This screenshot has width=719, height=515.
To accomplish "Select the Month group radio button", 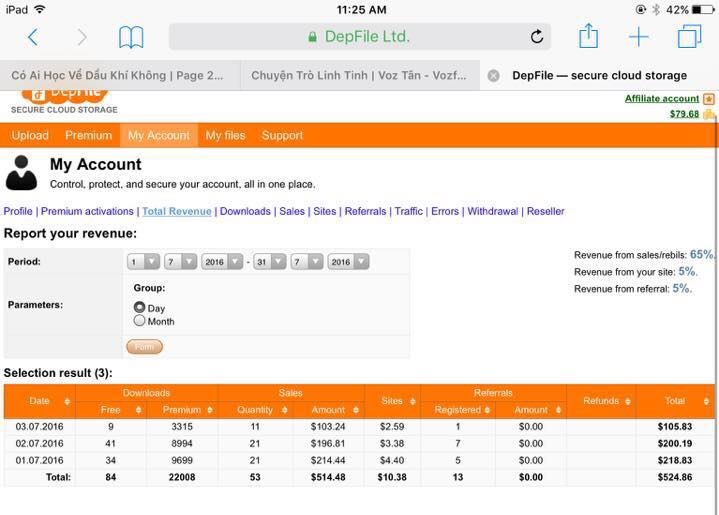I will coord(140,321).
